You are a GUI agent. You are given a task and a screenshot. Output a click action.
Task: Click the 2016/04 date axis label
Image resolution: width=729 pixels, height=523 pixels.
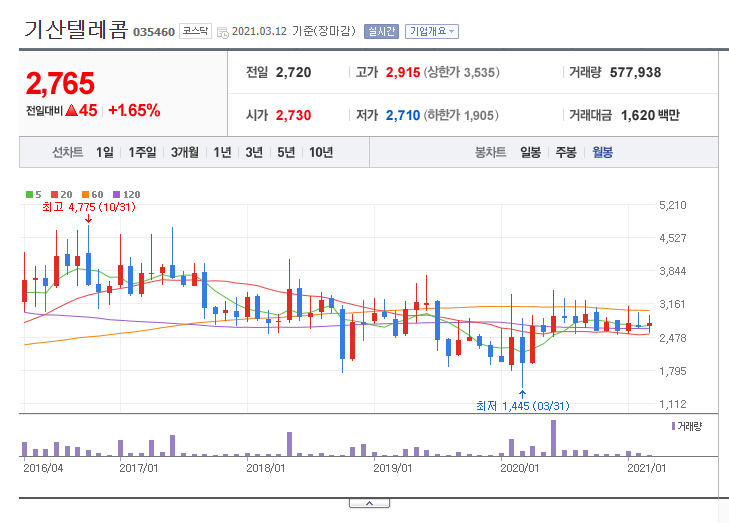coord(43,468)
